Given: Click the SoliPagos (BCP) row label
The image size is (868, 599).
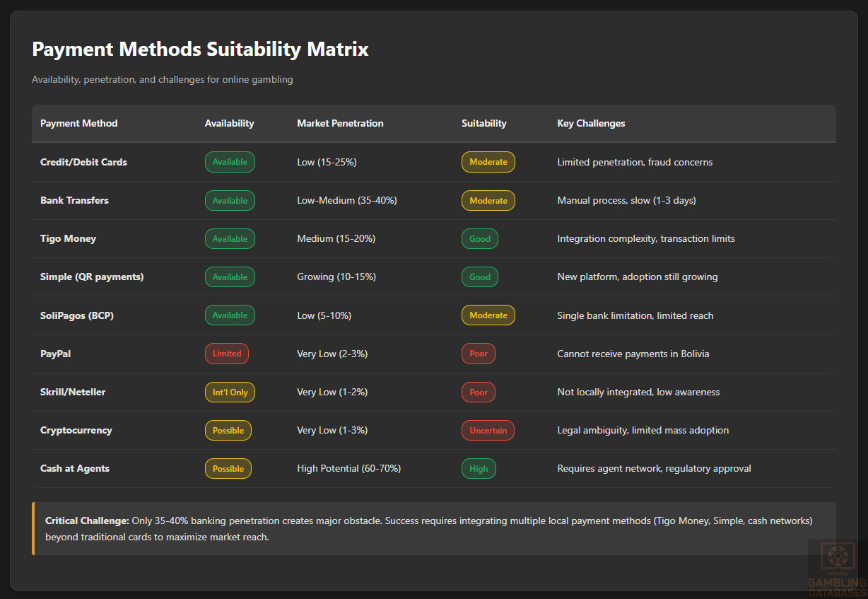Looking at the screenshot, I should tap(77, 315).
